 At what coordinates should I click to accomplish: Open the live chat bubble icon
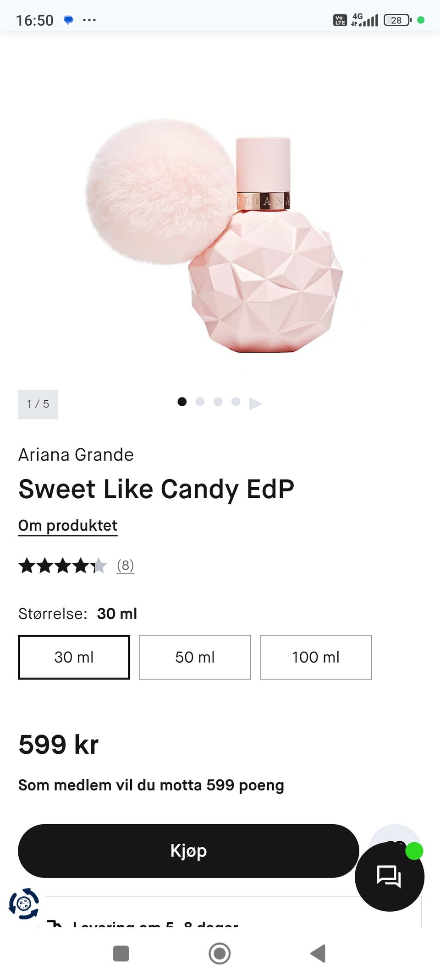pyautogui.click(x=389, y=877)
